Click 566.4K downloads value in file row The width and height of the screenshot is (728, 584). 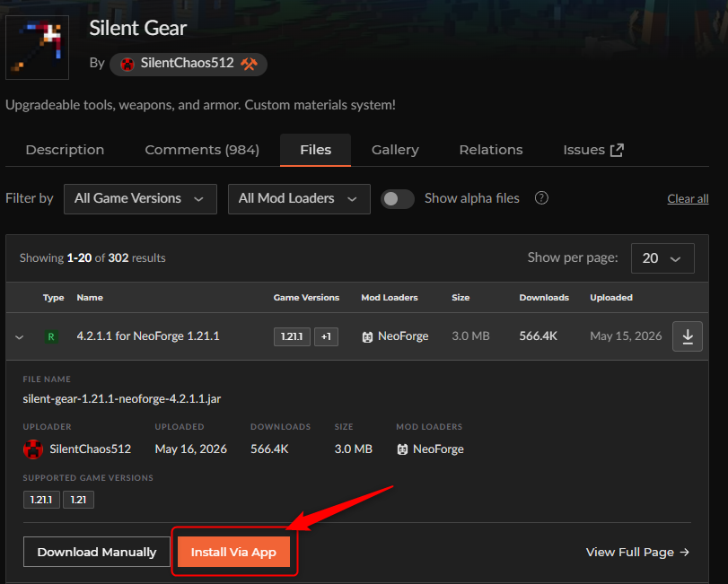[538, 336]
